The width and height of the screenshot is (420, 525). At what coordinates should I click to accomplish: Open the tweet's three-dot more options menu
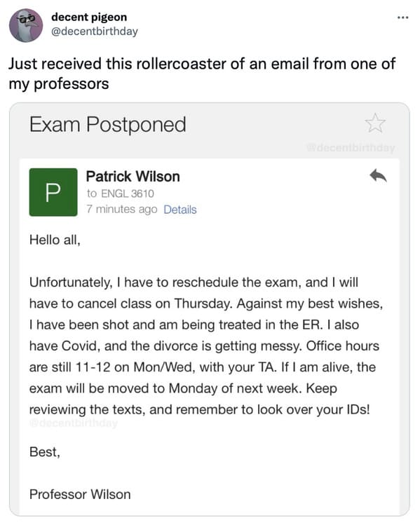point(402,18)
